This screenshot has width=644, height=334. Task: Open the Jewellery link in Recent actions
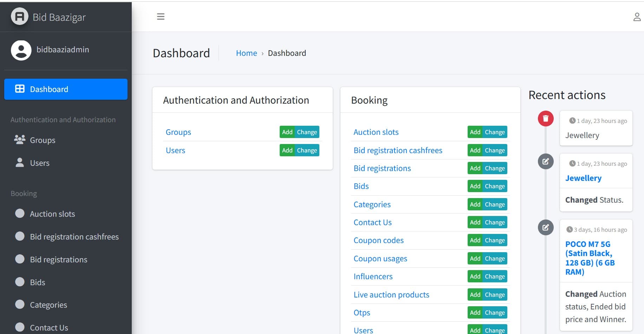pos(583,178)
